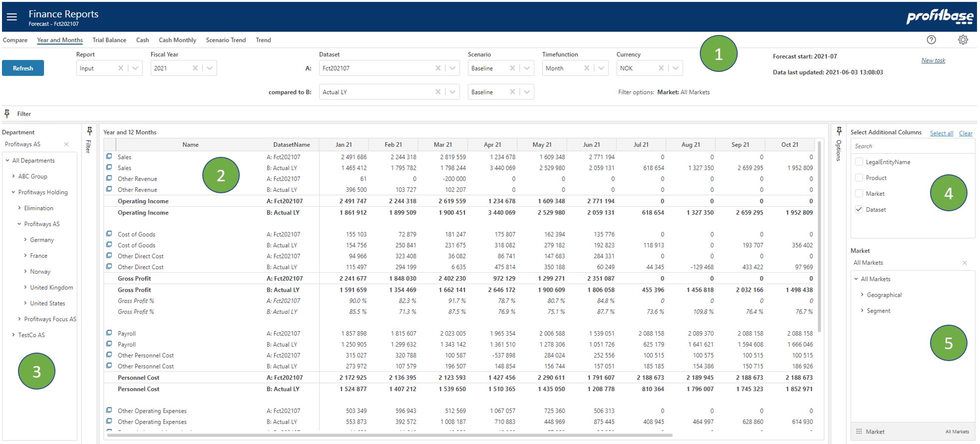Click the drill icon on Other Operating Expenses A: Fct202107 row
980x444 pixels.
[109, 410]
